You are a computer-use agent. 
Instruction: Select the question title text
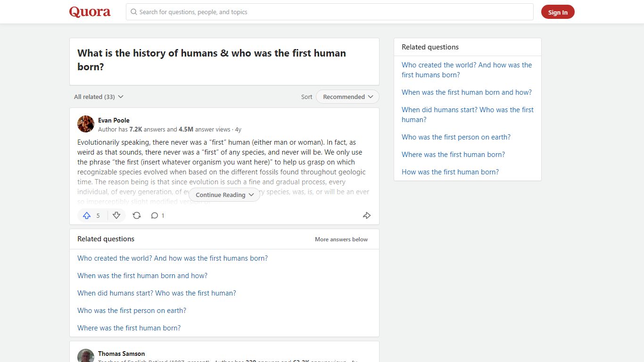(212, 60)
